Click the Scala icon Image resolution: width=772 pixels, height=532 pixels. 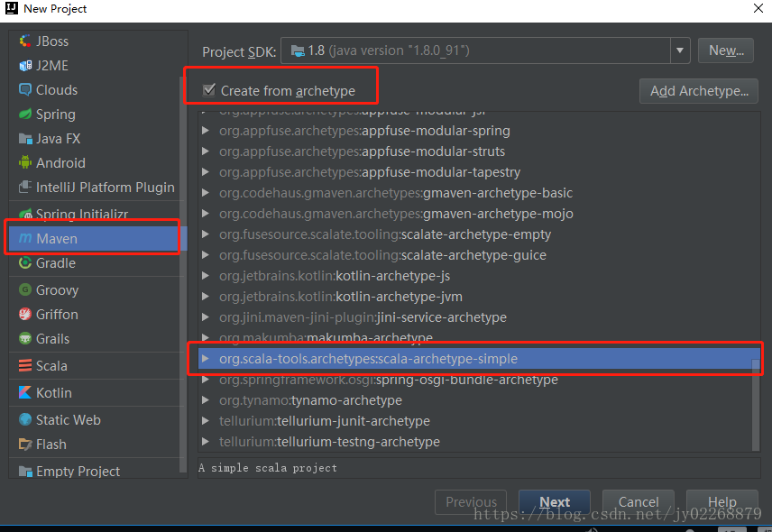(x=25, y=366)
